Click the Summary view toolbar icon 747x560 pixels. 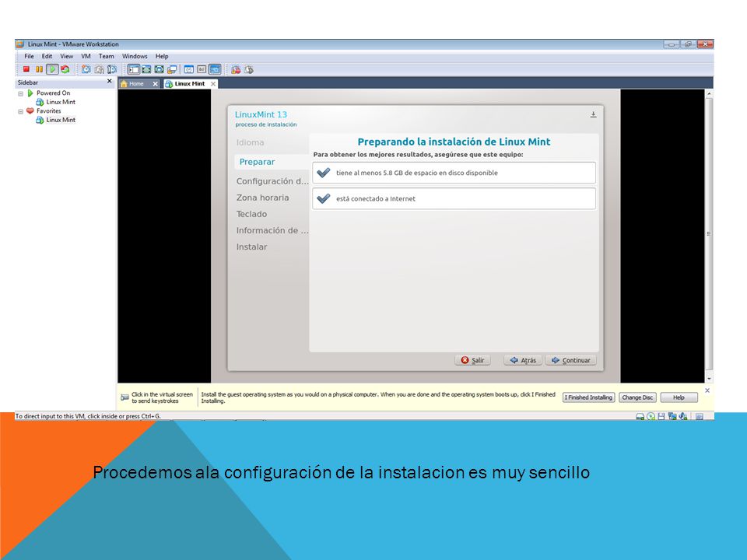(x=188, y=69)
